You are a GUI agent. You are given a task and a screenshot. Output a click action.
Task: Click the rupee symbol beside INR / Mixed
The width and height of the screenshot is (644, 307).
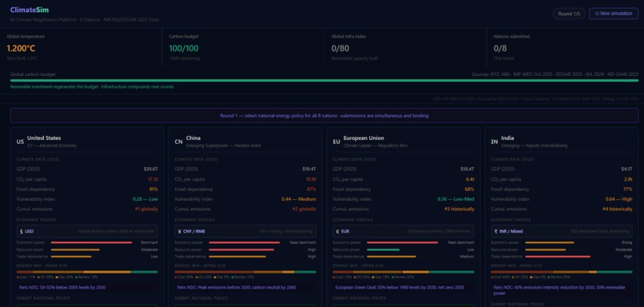pos(495,231)
